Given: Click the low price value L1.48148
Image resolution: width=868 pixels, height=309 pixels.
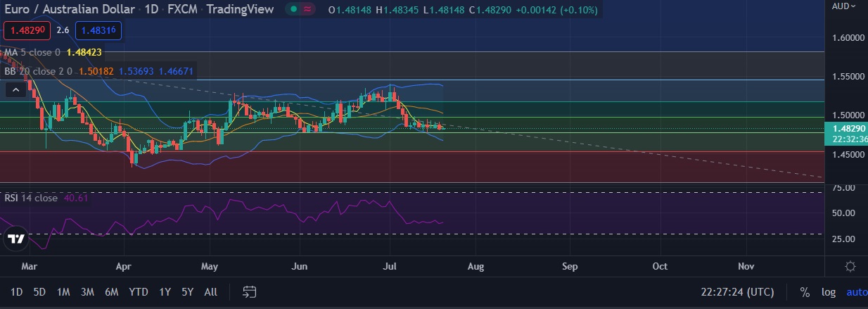Looking at the screenshot, I should coord(443,8).
